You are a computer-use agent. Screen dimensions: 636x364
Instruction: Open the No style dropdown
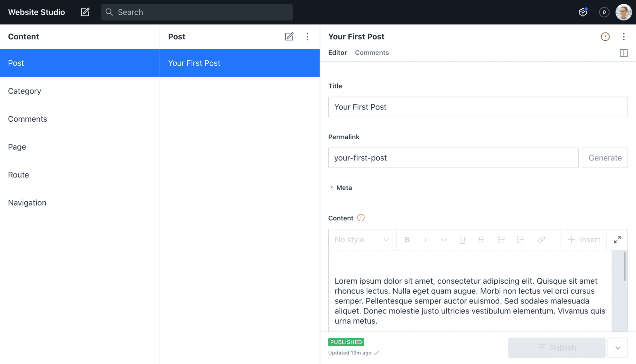pyautogui.click(x=362, y=240)
